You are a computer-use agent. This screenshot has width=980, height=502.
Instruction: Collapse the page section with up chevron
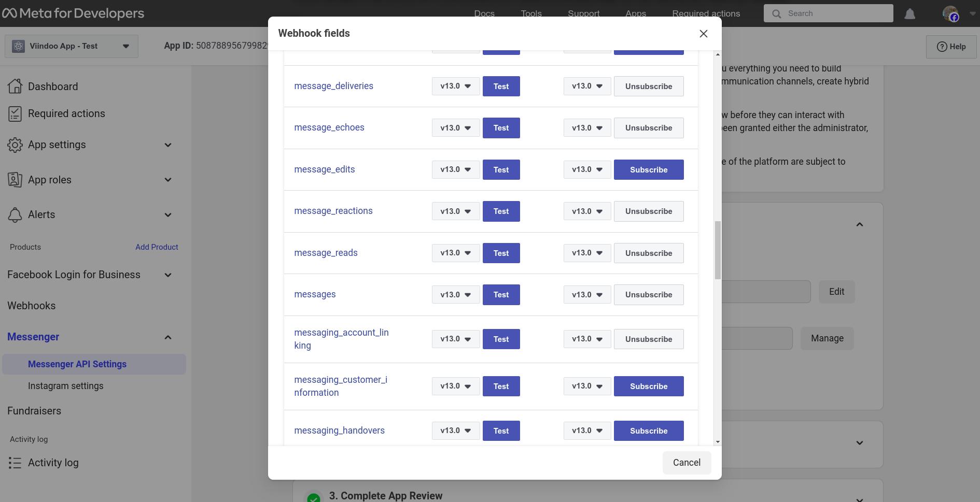[860, 224]
